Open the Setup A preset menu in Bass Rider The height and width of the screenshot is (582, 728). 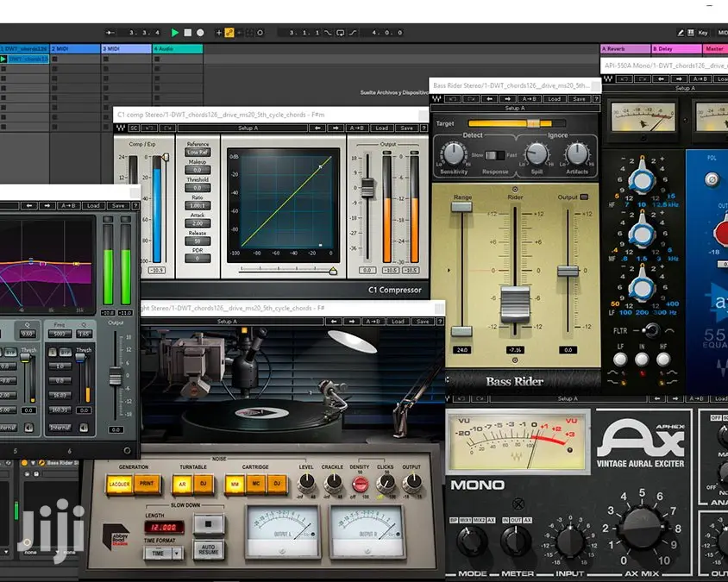coord(515,108)
